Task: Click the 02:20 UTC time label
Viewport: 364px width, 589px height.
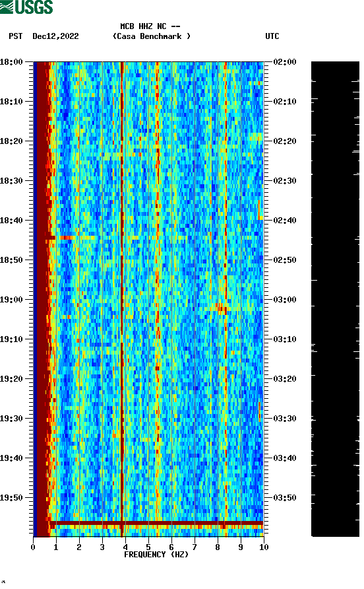Action: click(x=285, y=141)
